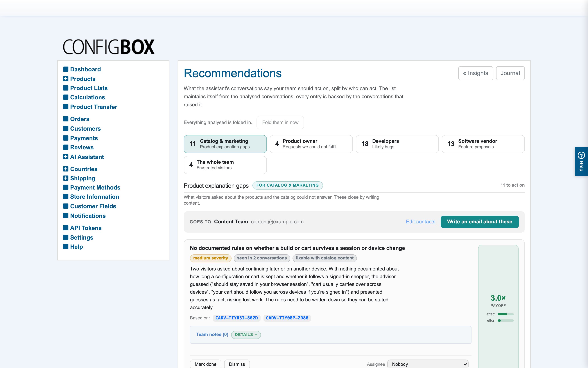Open conversation CADV-TIY08P-2D86
Image resolution: width=588 pixels, height=368 pixels.
pos(287,318)
